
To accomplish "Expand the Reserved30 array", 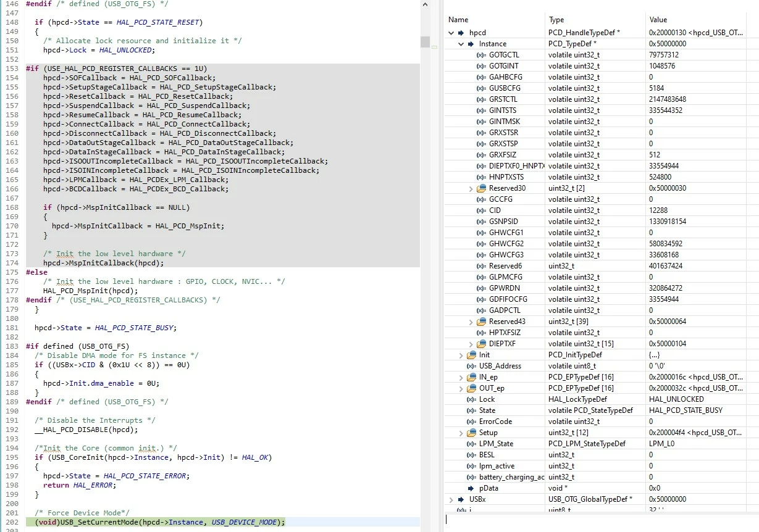I will (x=472, y=188).
